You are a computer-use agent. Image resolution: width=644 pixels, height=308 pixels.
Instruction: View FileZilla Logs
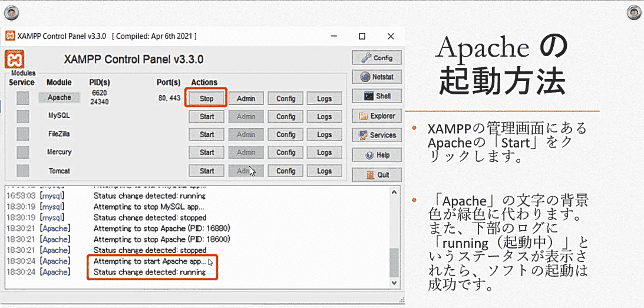[x=325, y=135]
